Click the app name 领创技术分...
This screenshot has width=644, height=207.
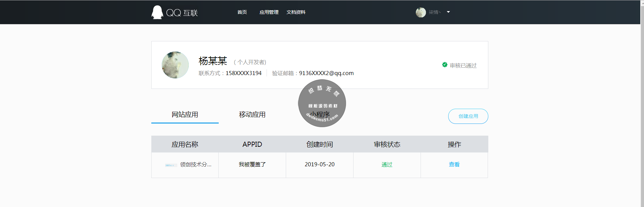[x=196, y=165]
